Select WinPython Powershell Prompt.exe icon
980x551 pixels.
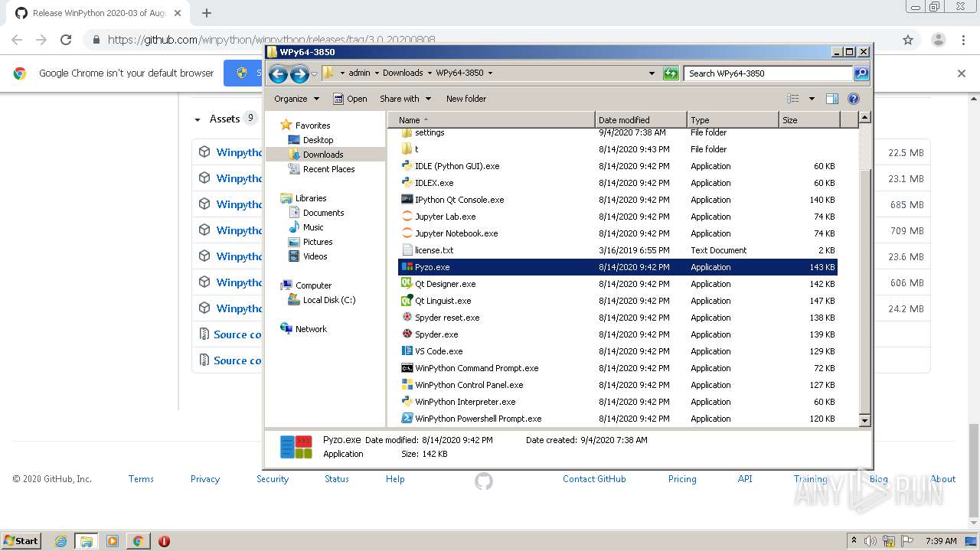pyautogui.click(x=407, y=419)
